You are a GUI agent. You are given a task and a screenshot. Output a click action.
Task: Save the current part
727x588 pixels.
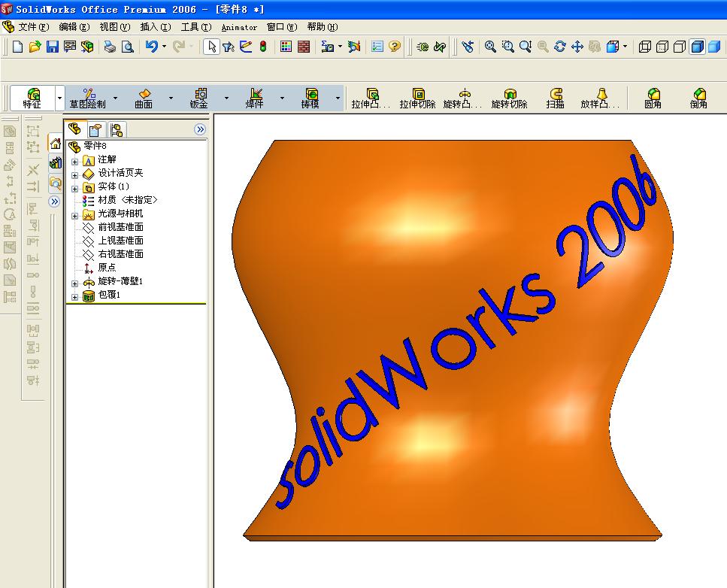(x=52, y=47)
